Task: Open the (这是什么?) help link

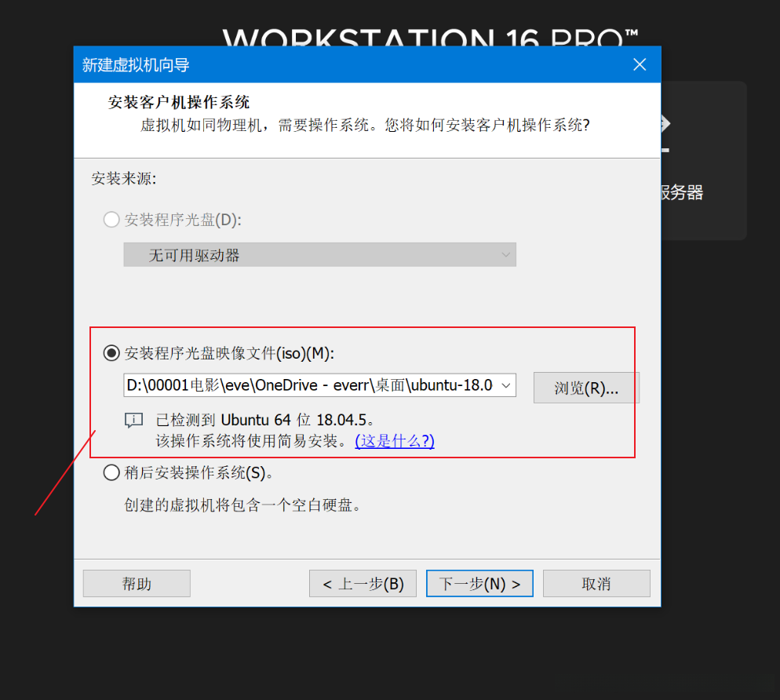Action: [394, 440]
